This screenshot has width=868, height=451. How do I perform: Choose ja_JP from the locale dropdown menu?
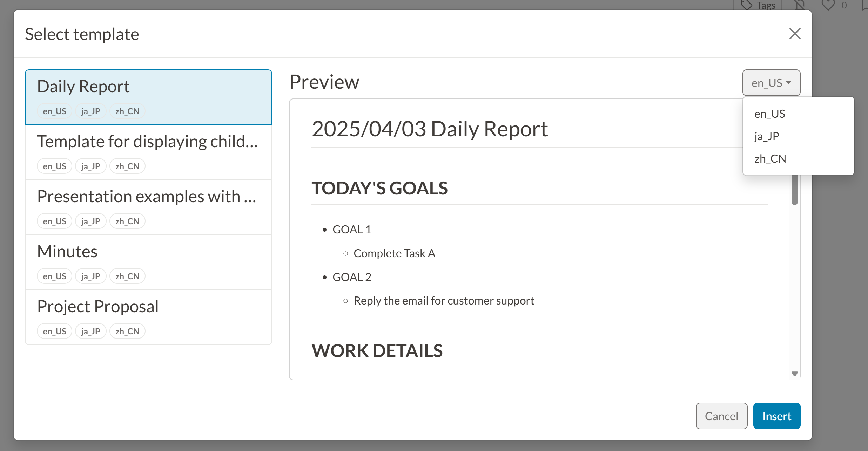click(767, 136)
